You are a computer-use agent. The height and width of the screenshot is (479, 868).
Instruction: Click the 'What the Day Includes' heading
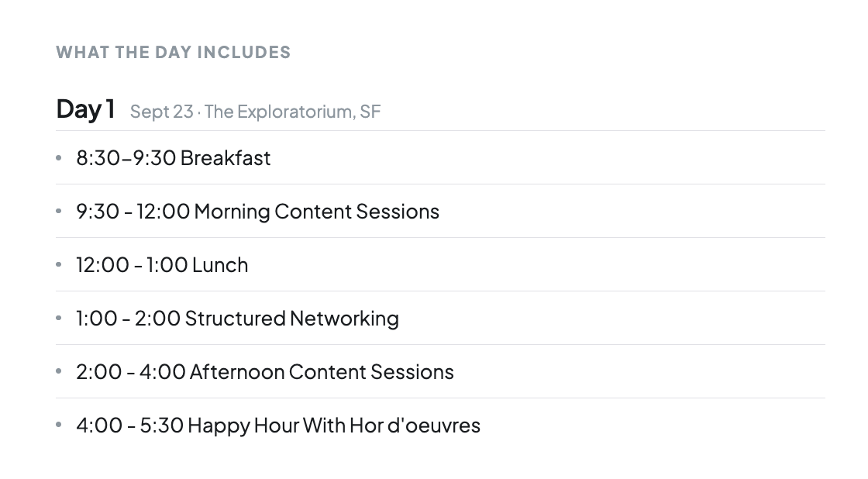point(174,52)
